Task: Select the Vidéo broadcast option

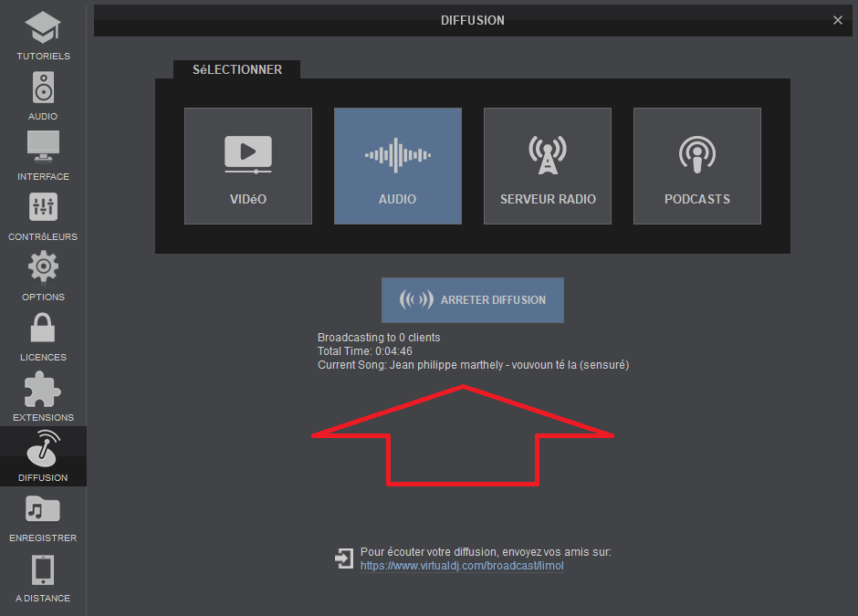Action: tap(248, 166)
